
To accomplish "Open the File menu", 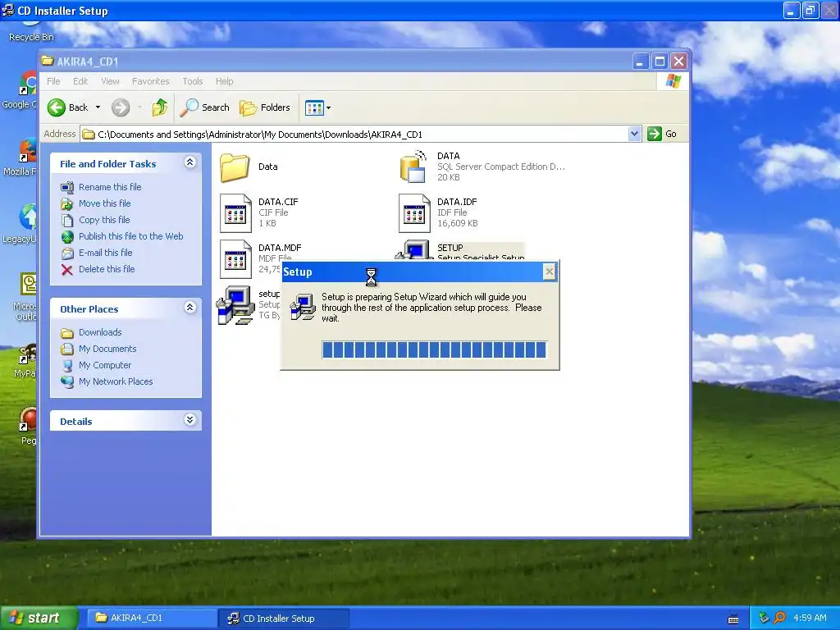I will point(53,81).
